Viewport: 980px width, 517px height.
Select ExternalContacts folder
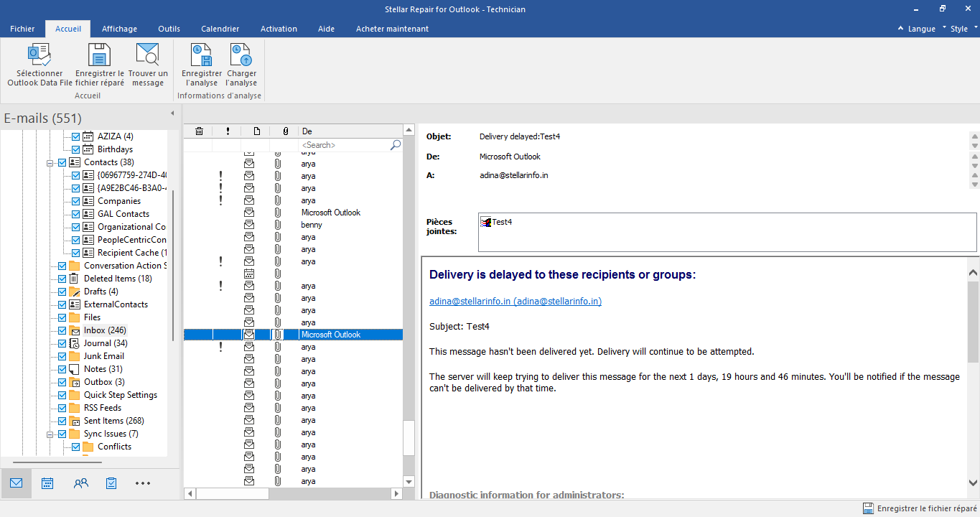(x=116, y=304)
